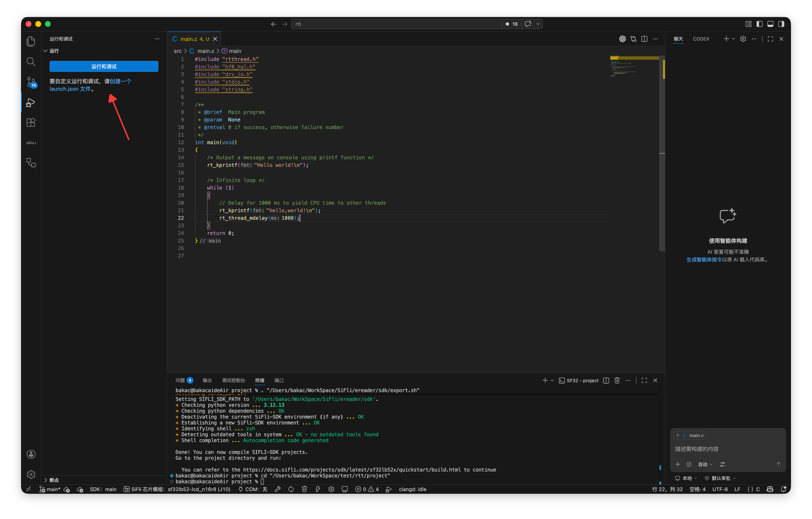Open the serial monitor display icon in status bar
812x519 pixels.
(344, 489)
